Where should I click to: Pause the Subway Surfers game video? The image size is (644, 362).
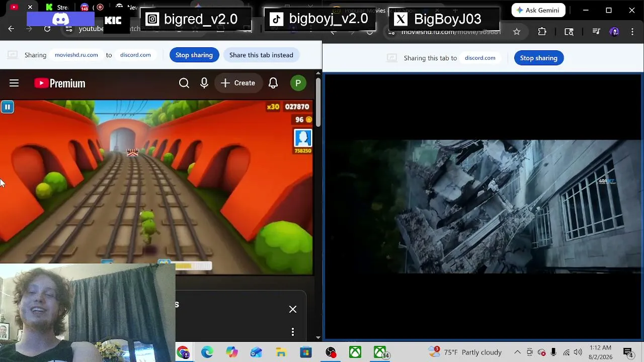pos(8,107)
